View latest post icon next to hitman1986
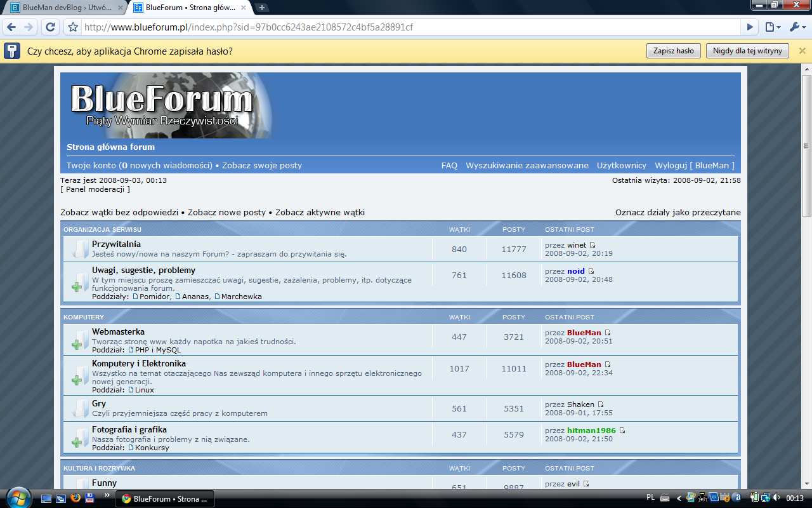Image resolution: width=812 pixels, height=508 pixels. [x=622, y=431]
